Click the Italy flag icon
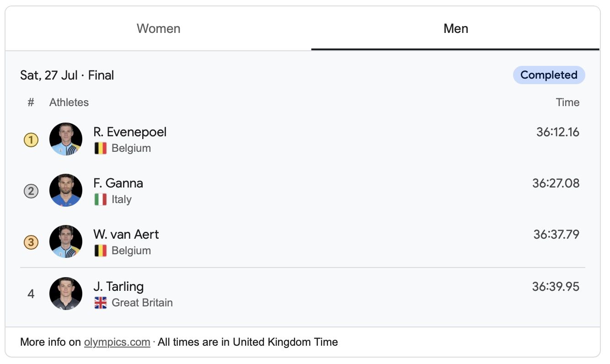610x364 pixels. (101, 199)
